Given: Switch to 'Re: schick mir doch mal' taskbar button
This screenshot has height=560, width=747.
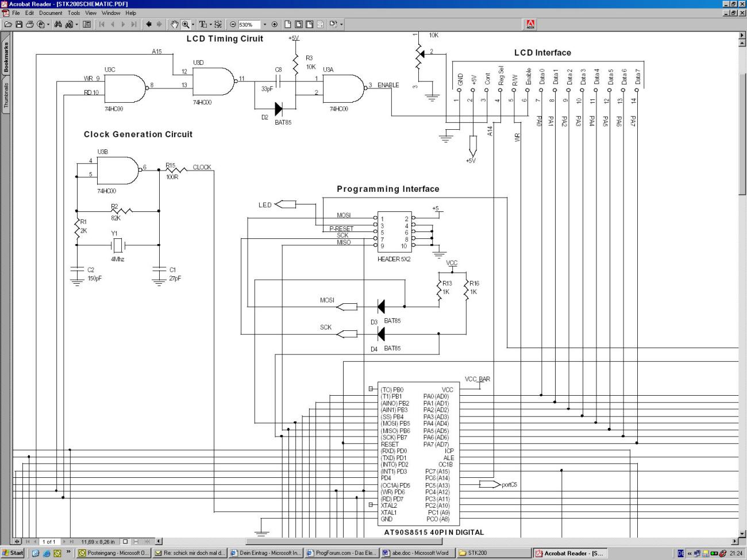Looking at the screenshot, I should pyautogui.click(x=190, y=553).
